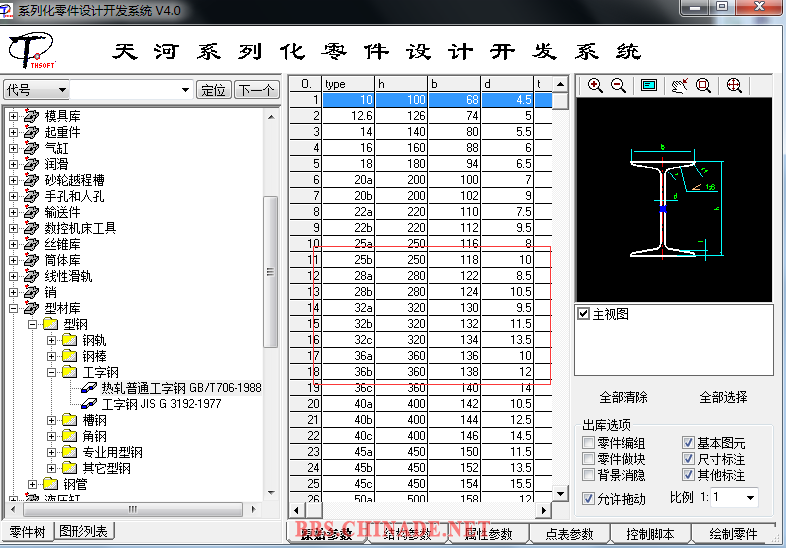The width and height of the screenshot is (786, 548).
Task: Toggle the 主视图 checkbox
Action: pos(583,314)
